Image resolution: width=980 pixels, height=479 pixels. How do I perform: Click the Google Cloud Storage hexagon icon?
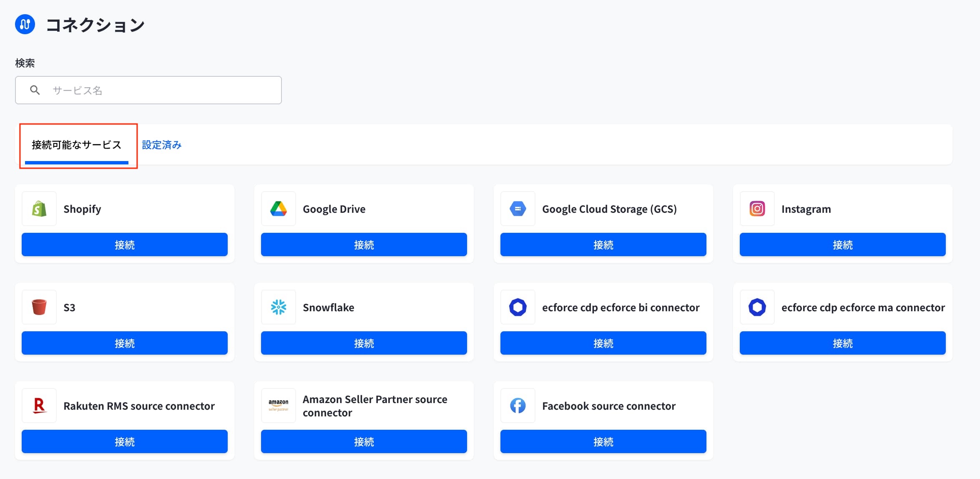[x=518, y=209]
